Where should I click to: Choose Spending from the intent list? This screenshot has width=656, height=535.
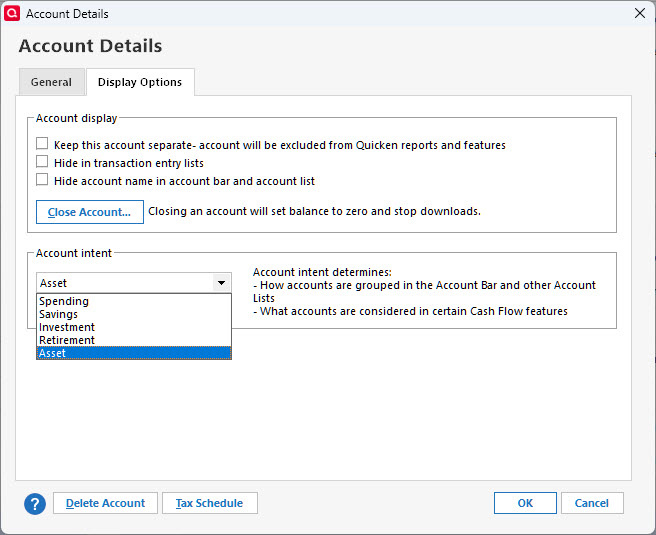(x=64, y=301)
